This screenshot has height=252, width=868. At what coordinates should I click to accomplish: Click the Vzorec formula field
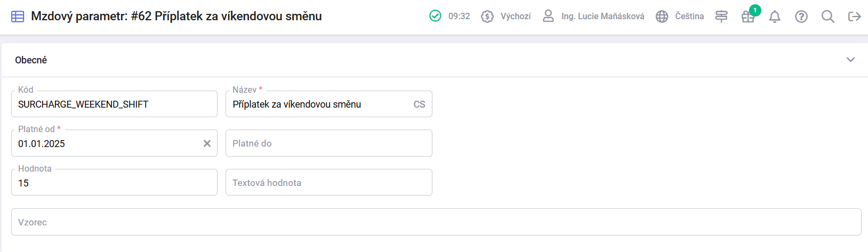pyautogui.click(x=436, y=222)
